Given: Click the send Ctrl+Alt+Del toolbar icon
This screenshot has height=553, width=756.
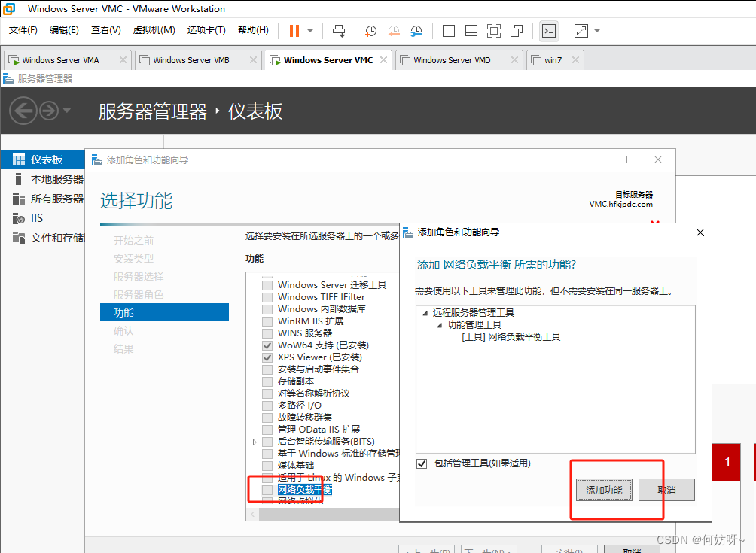Looking at the screenshot, I should 339,31.
